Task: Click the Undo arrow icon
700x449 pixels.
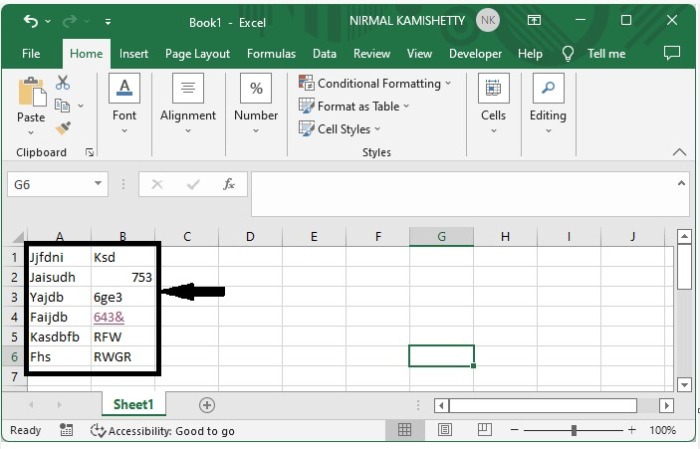Action: pyautogui.click(x=30, y=21)
